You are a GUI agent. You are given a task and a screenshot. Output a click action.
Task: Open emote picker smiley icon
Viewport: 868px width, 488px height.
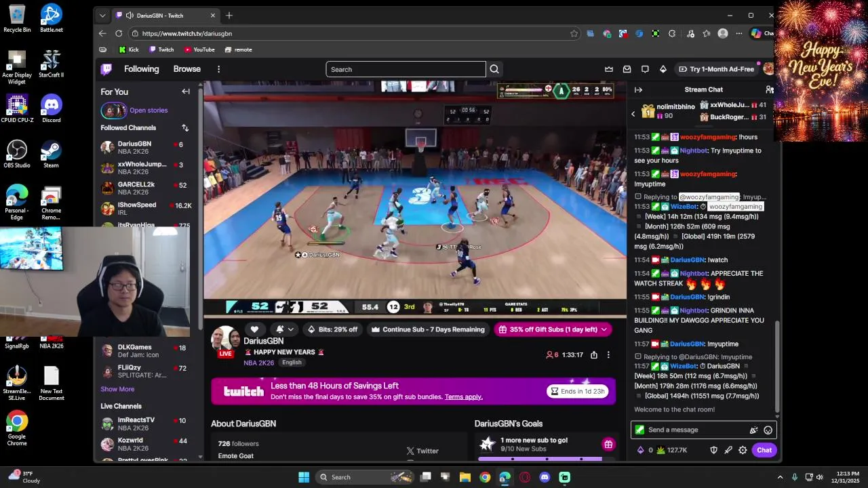pos(768,430)
